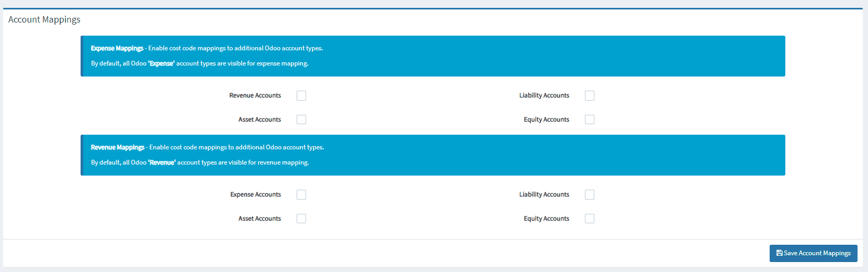The width and height of the screenshot is (868, 272).
Task: Click the Revenue Mappings info banner title
Action: tap(117, 147)
